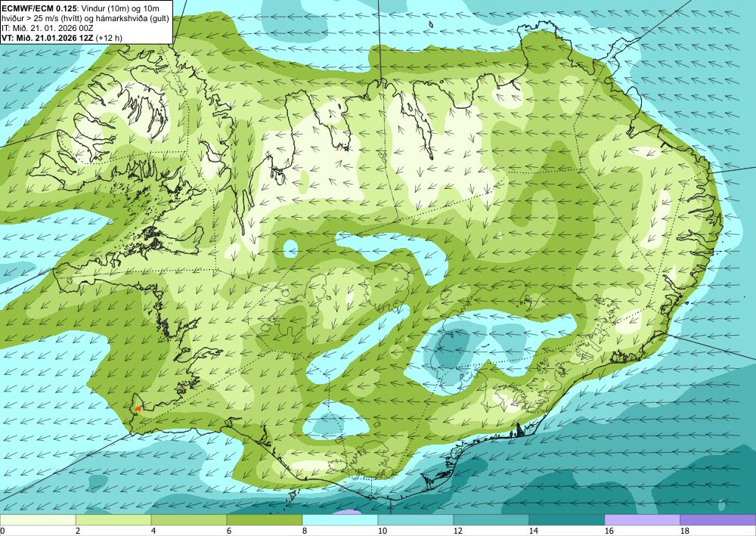This screenshot has width=756, height=536.
Task: Click the teal 10–12 legend swatch
Action: point(416,520)
